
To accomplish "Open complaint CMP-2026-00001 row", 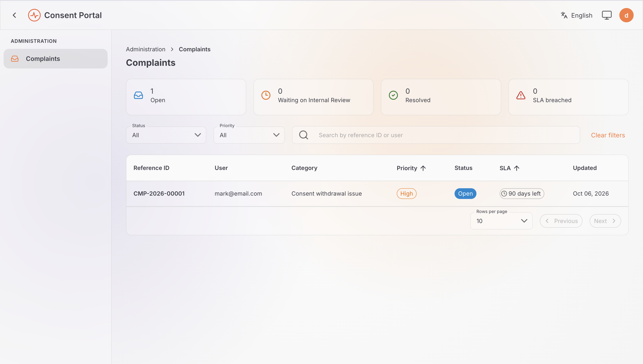I will pos(377,194).
